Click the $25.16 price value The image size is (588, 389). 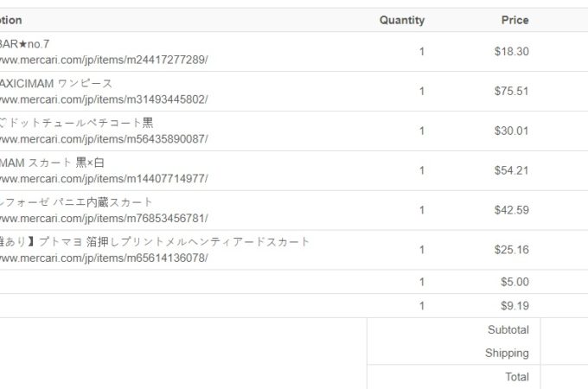coord(511,251)
